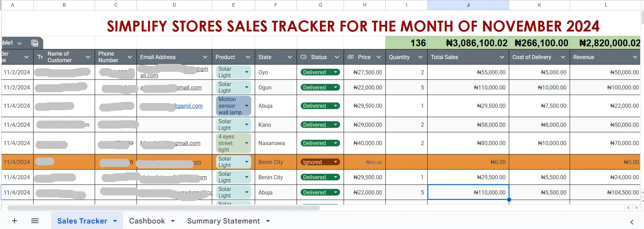Screen dimensions: 644x229
Task: Open Motion sensor wall lamp product dropdown
Action: point(247,106)
